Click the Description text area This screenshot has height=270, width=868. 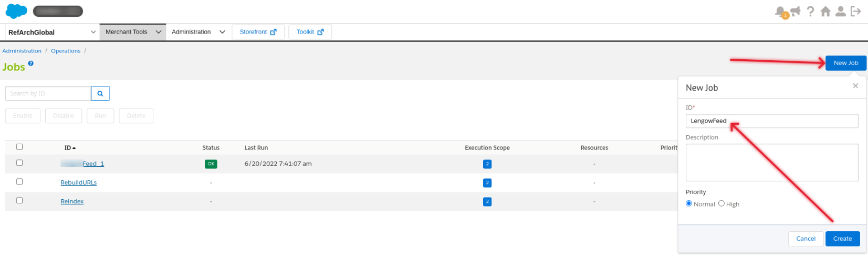click(771, 163)
